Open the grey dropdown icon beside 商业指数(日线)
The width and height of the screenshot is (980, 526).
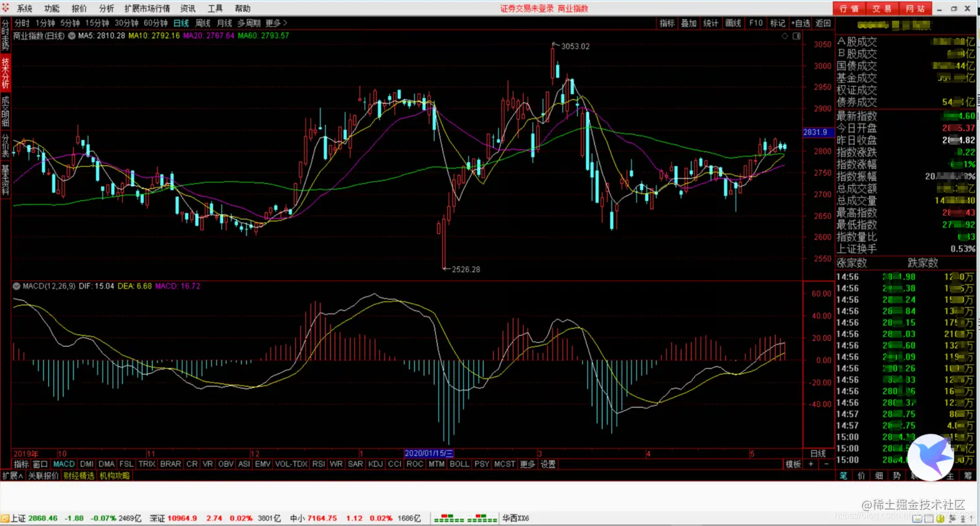tap(71, 36)
